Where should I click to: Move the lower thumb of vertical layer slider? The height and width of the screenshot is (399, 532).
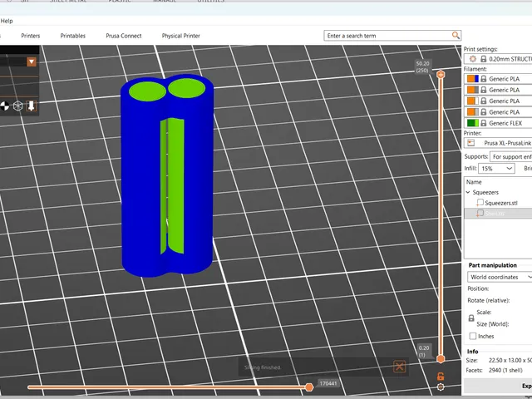coord(441,358)
